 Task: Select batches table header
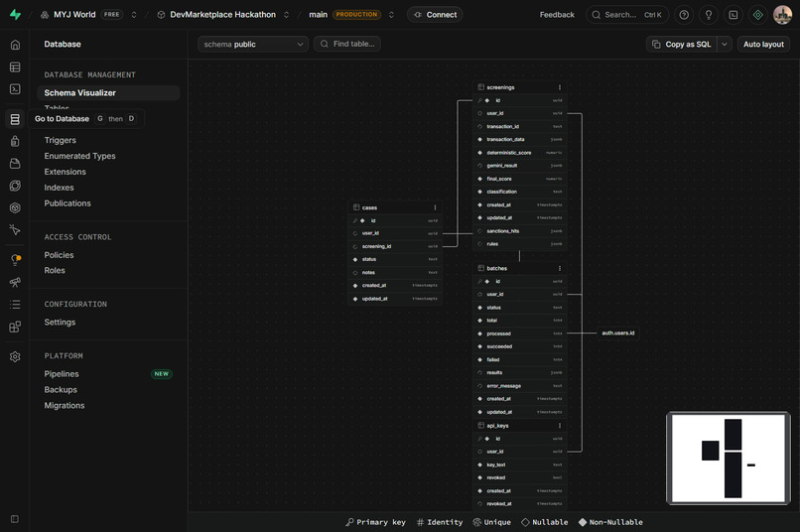519,268
